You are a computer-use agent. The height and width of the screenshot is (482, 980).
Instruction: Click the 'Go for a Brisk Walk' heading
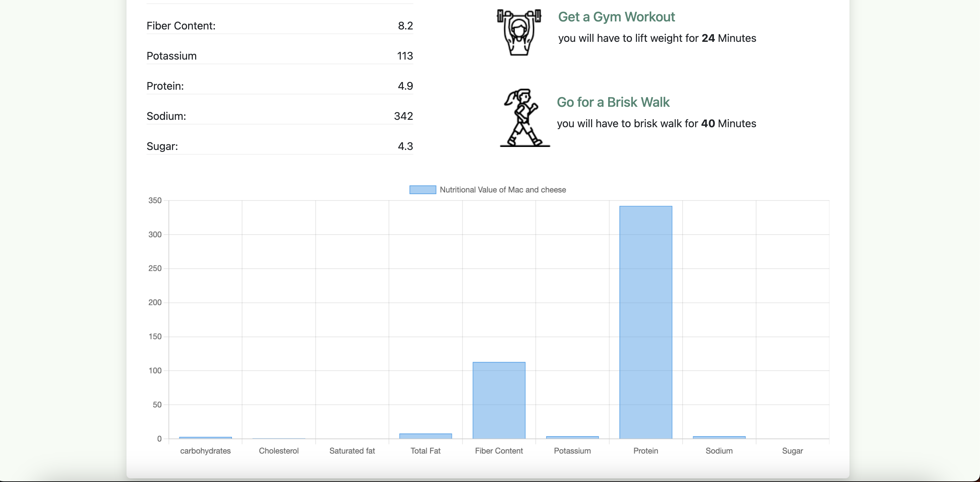613,102
